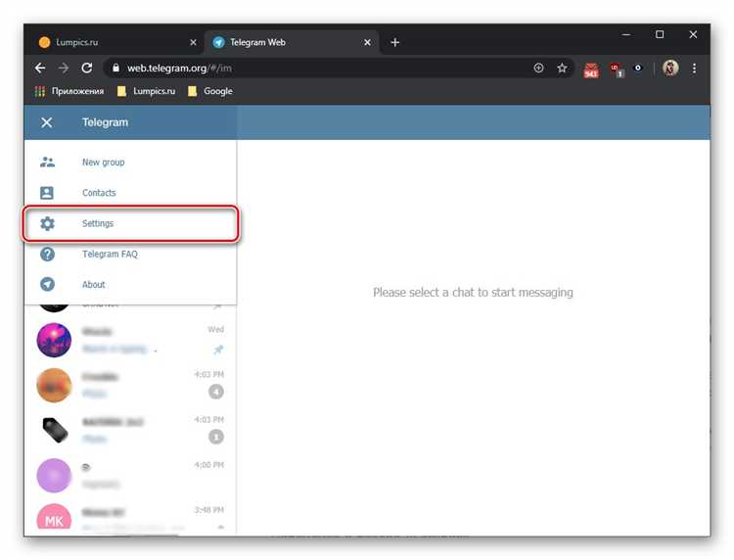Click the FAQ question mark icon

pos(47,254)
